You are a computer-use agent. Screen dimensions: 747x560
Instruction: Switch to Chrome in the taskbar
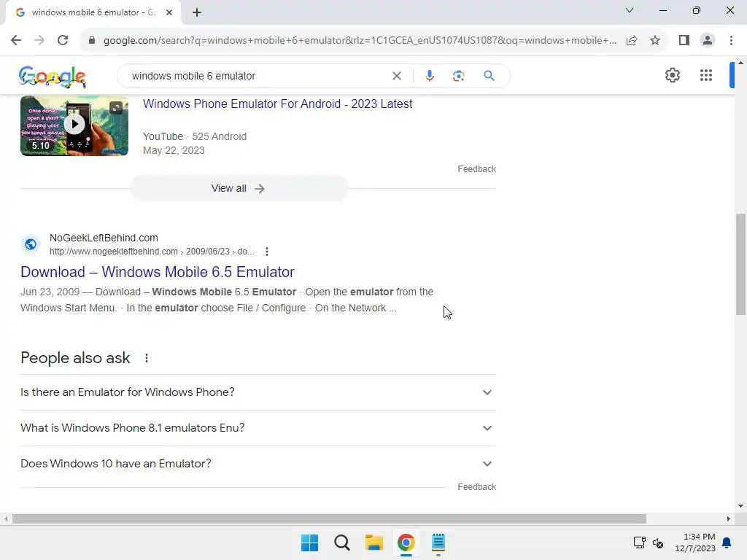click(x=406, y=542)
